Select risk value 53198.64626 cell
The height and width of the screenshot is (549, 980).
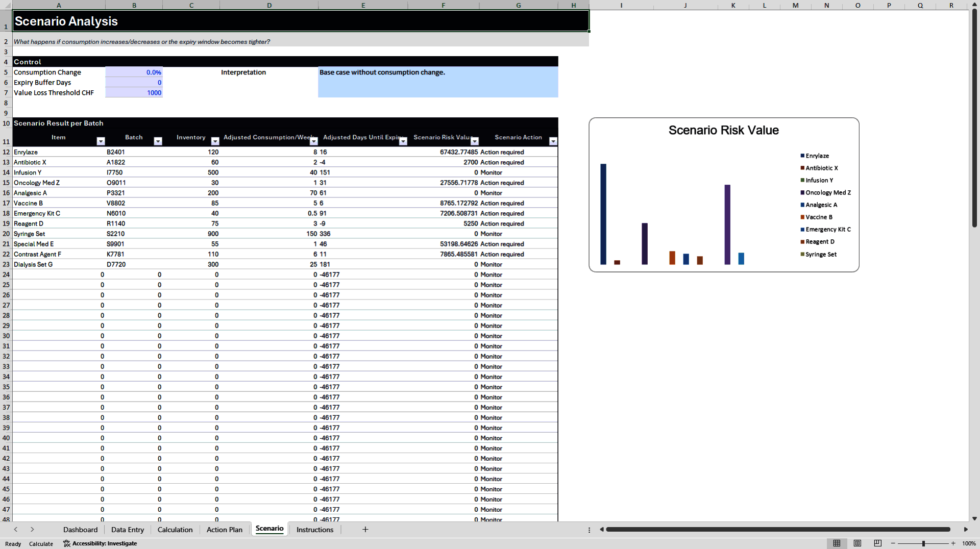click(x=444, y=244)
